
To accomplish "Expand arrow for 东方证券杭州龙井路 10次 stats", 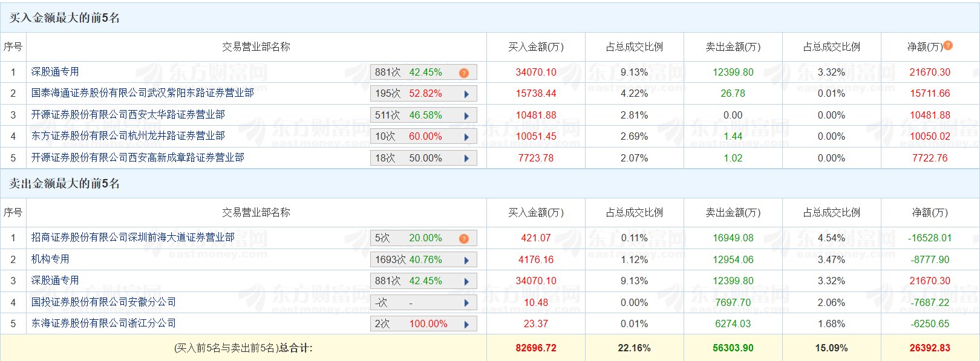I will click(466, 137).
